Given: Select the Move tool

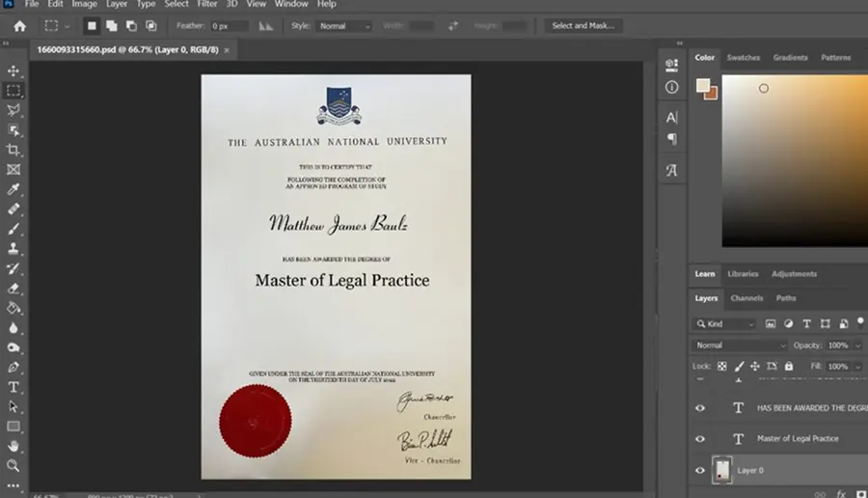Looking at the screenshot, I should point(14,70).
